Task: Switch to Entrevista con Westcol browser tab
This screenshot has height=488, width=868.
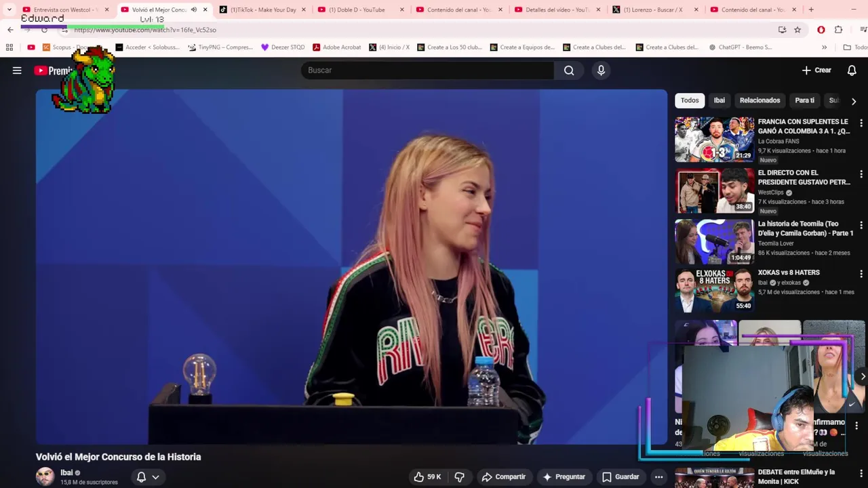Action: 64,9
